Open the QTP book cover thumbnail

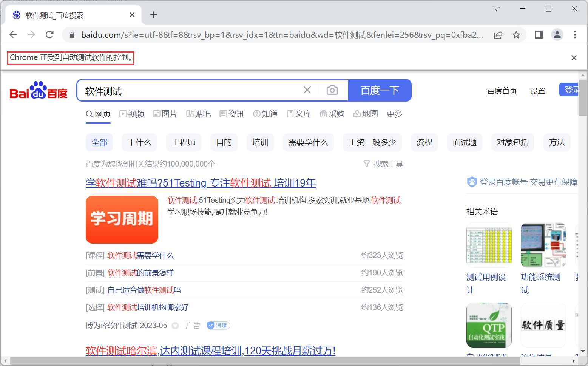[x=489, y=325]
